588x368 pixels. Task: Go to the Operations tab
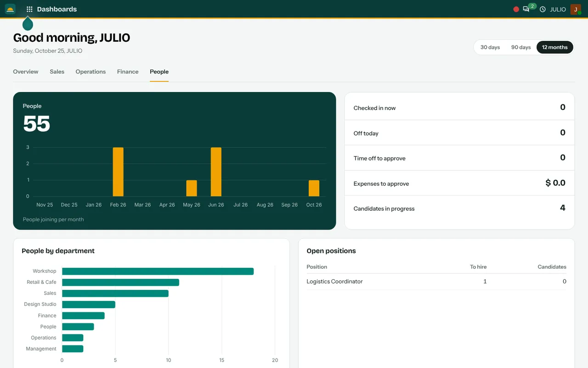(x=90, y=72)
